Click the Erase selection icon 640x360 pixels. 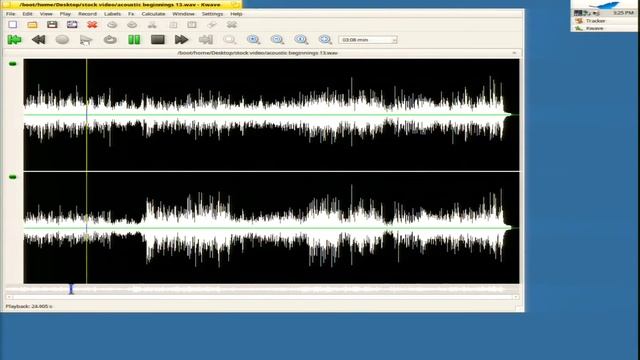(212, 24)
